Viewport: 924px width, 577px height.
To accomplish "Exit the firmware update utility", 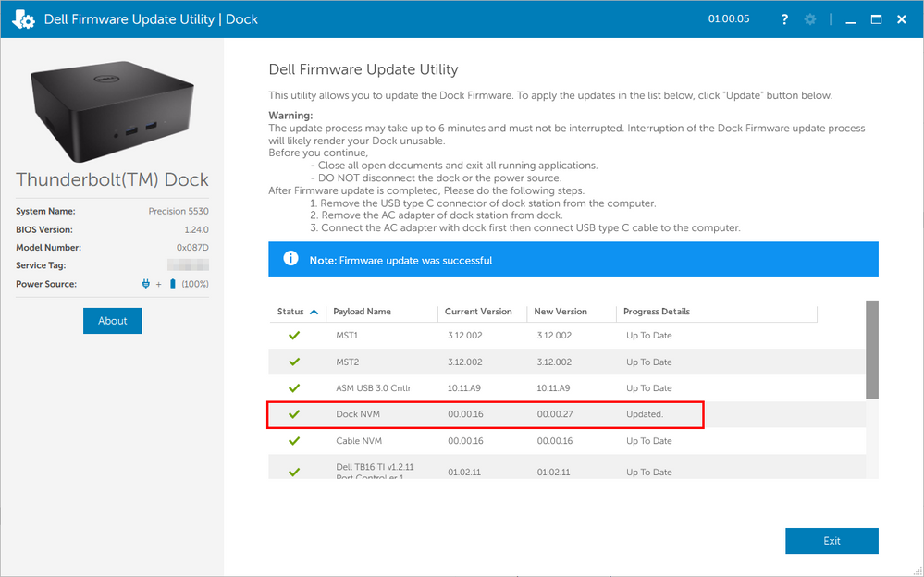I will (x=832, y=540).
